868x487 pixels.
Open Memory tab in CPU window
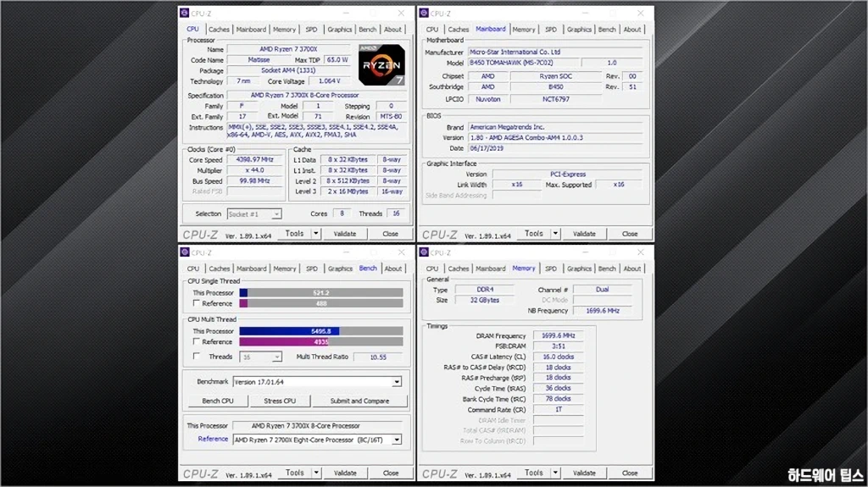click(x=284, y=30)
